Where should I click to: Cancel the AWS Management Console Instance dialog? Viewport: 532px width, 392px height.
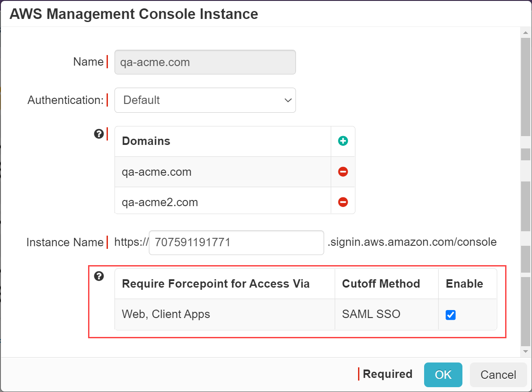coord(498,375)
